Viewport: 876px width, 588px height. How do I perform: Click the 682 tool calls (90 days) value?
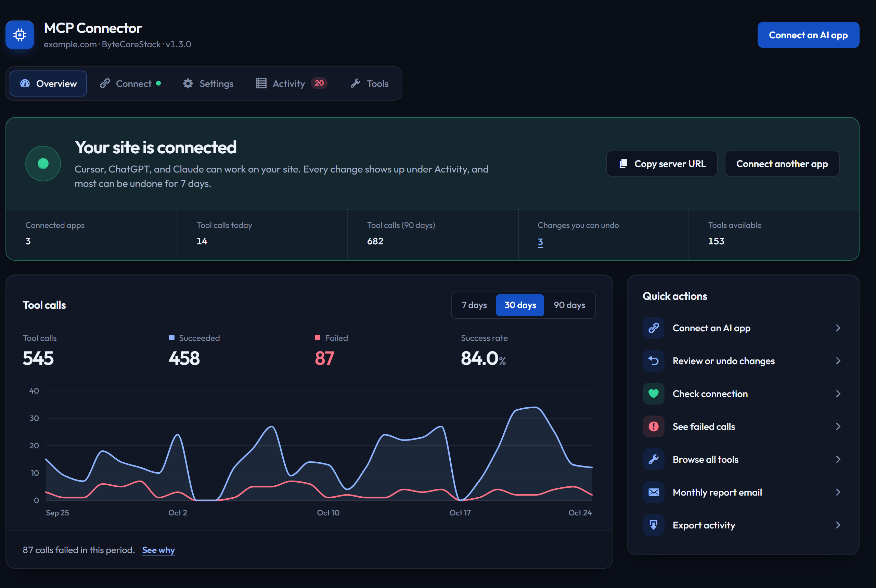pyautogui.click(x=375, y=241)
